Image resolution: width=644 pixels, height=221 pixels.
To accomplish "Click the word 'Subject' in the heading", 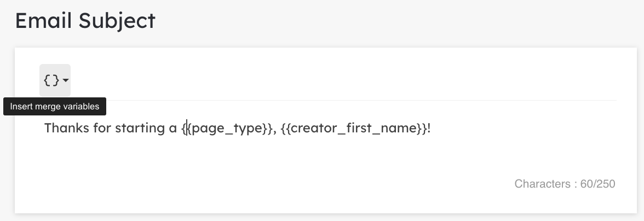I will (x=117, y=20).
